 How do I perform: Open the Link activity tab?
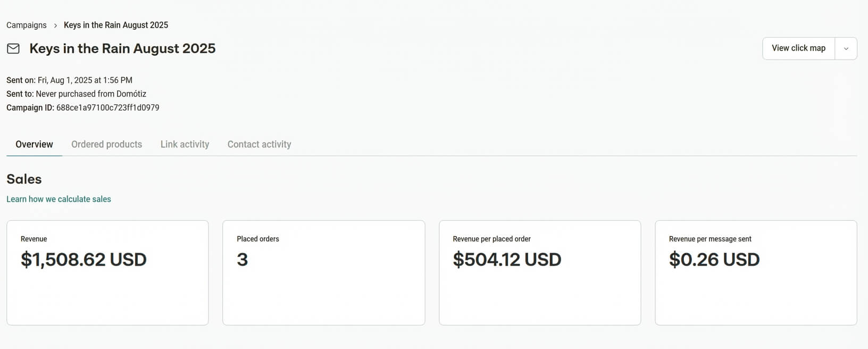(185, 144)
